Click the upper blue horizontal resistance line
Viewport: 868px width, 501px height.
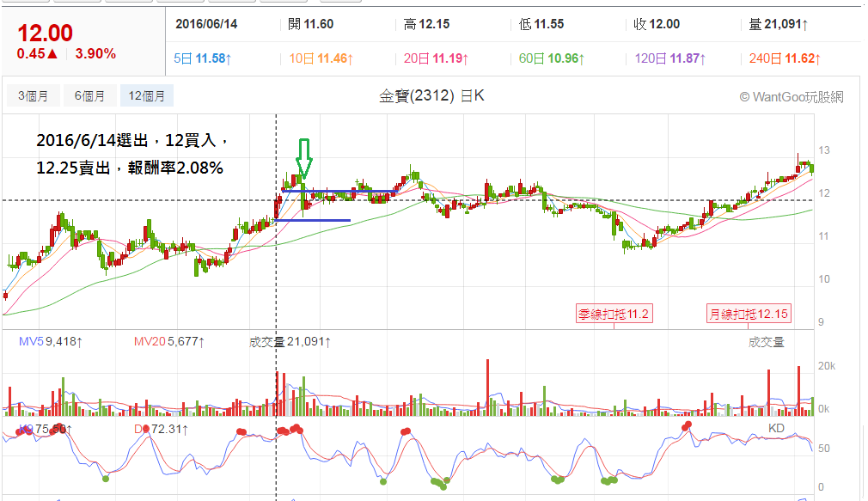339,191
